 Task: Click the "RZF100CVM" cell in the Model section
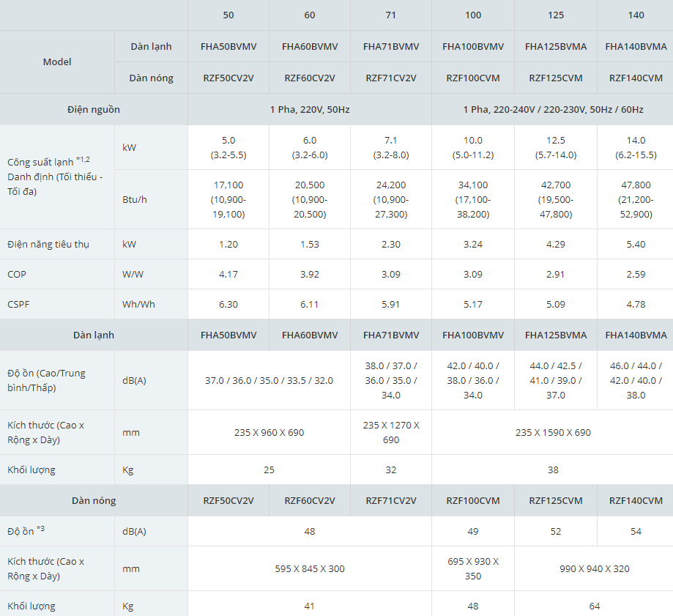(473, 78)
